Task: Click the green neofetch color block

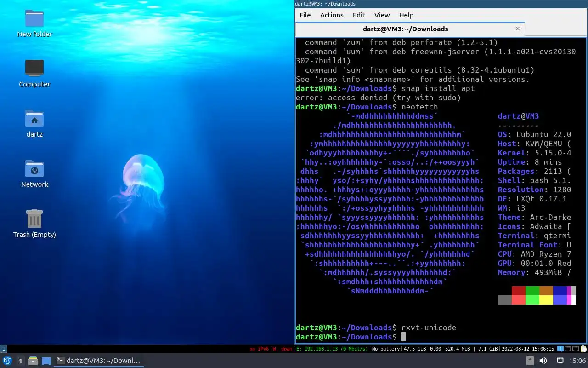Action: tap(532, 291)
